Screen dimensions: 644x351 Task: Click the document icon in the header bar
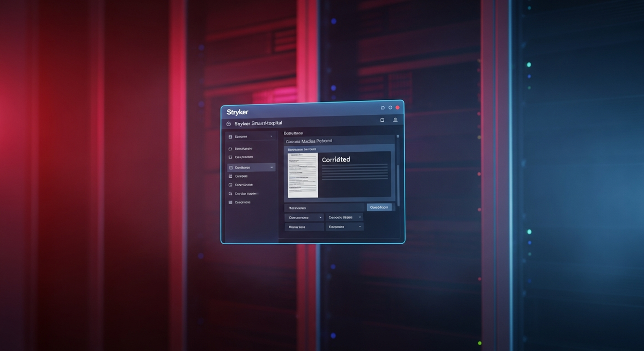[382, 120]
